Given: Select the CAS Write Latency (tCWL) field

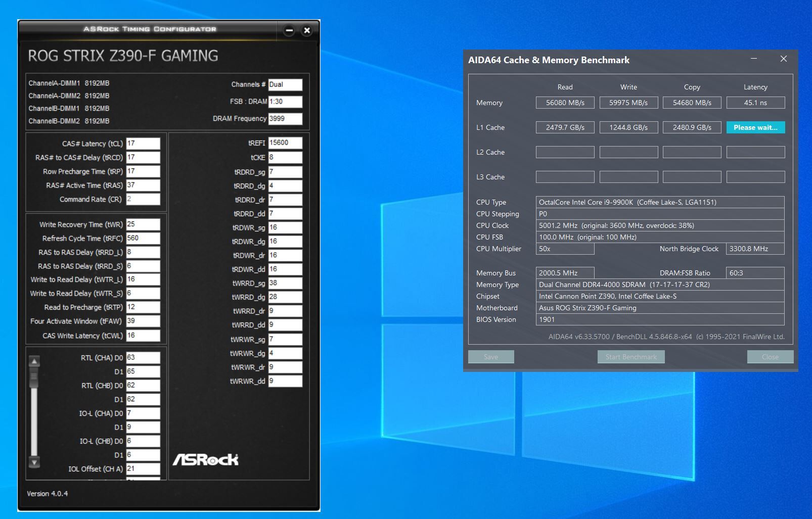Looking at the screenshot, I should [143, 336].
